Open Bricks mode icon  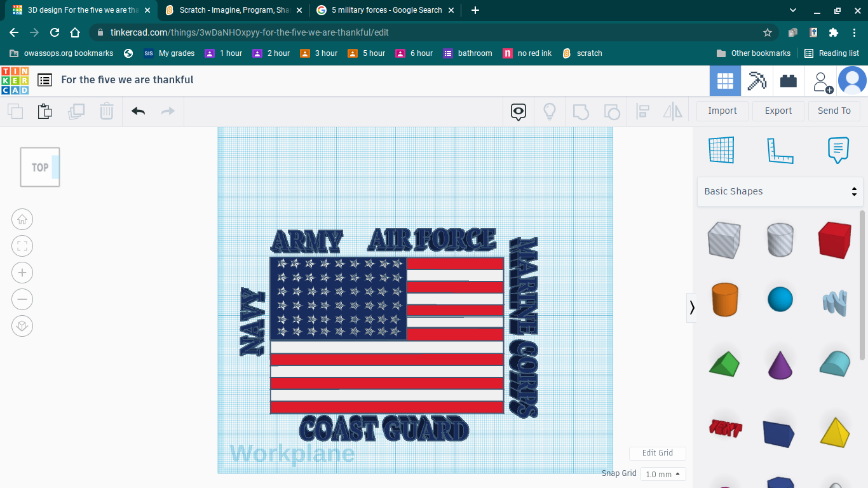[789, 81]
